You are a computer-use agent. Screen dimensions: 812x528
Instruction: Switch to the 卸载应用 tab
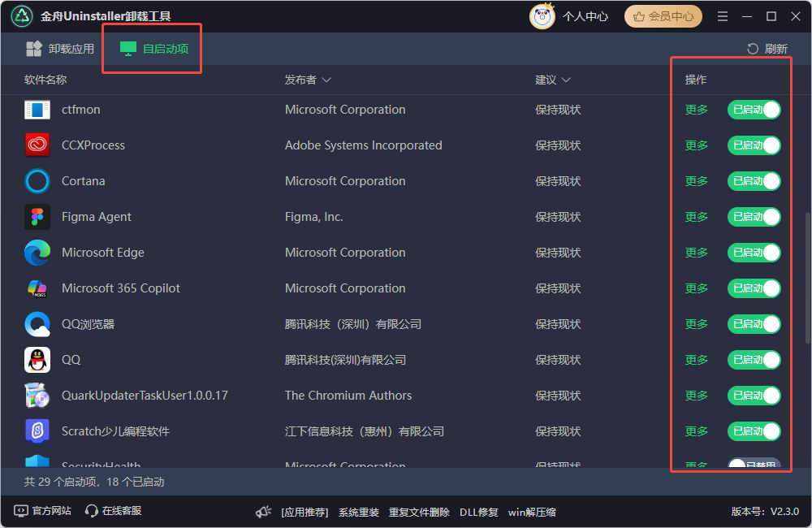pyautogui.click(x=60, y=49)
